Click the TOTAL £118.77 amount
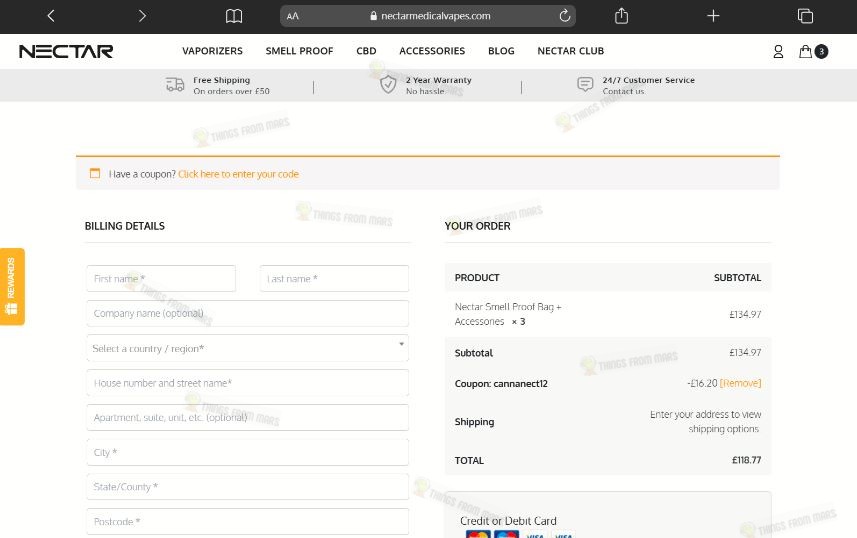The height and width of the screenshot is (538, 857). tap(747, 460)
